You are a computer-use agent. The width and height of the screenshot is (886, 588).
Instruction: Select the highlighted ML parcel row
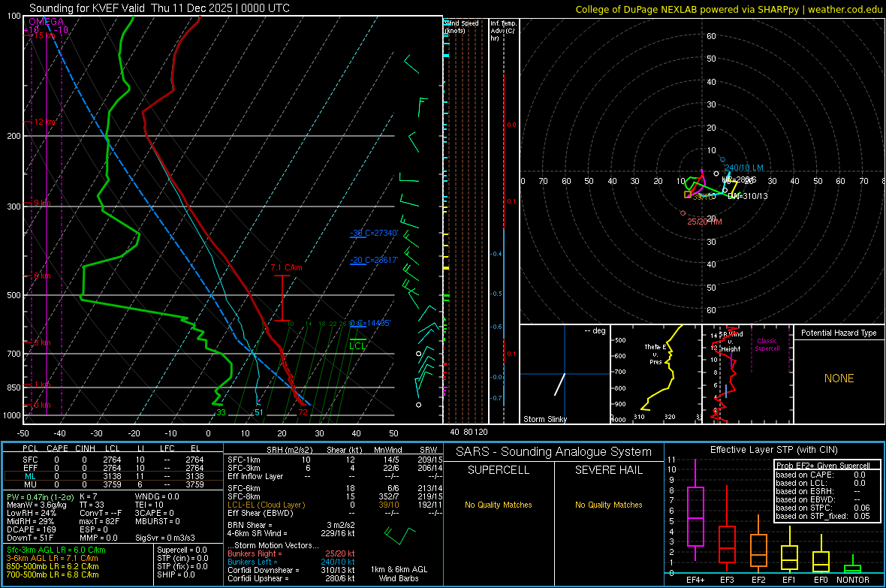[113, 476]
